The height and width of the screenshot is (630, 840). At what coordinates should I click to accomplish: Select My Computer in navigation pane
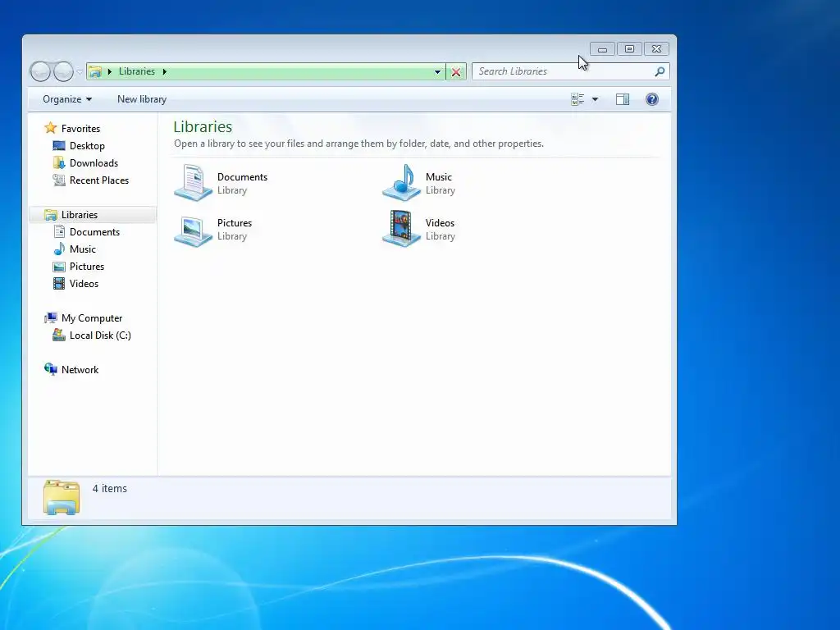point(92,318)
